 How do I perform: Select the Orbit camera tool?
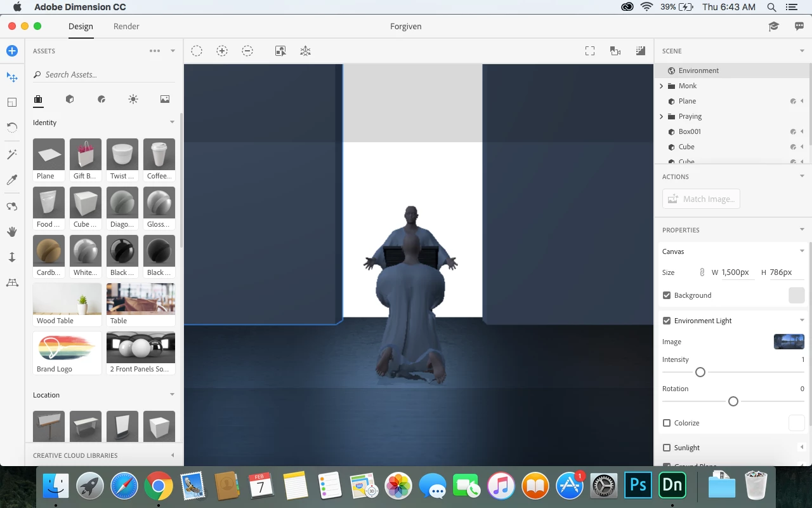pos(12,206)
